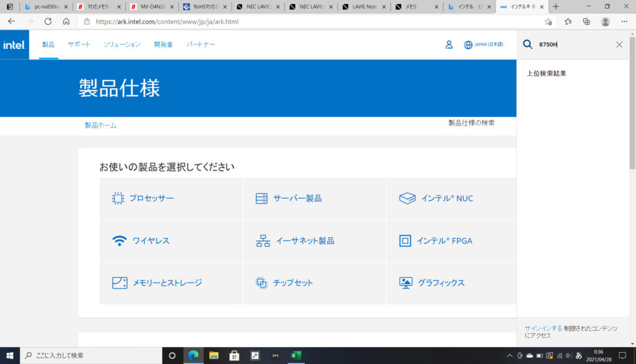Expand the ソリューション menu
The height and width of the screenshot is (364, 636).
click(122, 45)
